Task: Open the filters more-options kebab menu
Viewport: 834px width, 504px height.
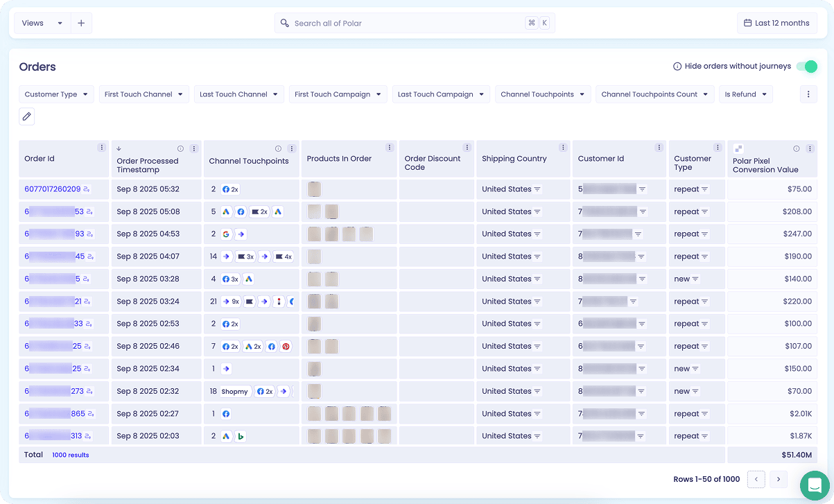Action: (808, 94)
